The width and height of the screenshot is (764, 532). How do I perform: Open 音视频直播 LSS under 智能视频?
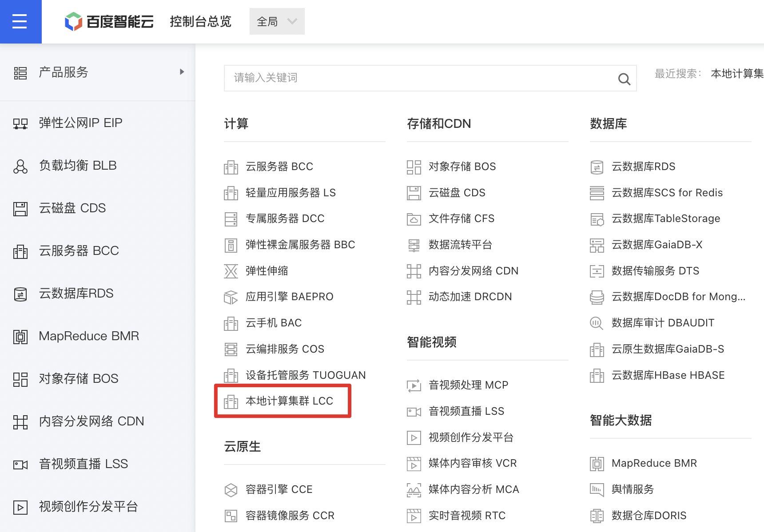click(466, 411)
